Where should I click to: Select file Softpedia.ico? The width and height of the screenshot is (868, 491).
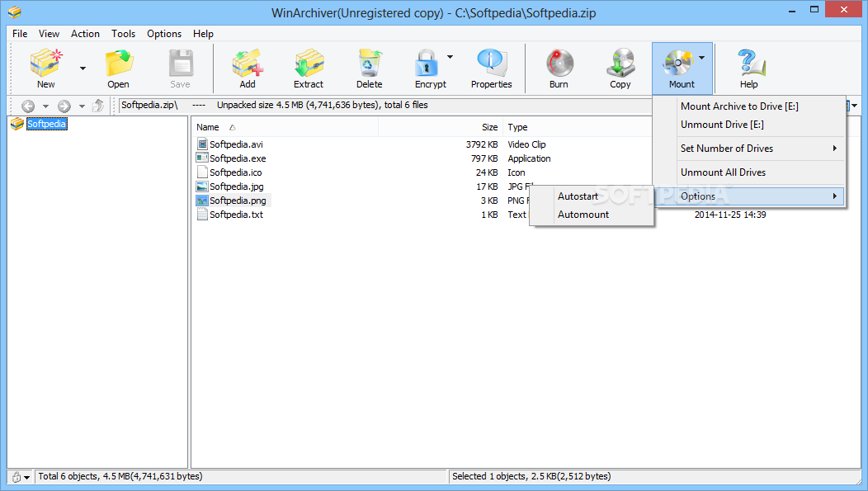tap(235, 172)
